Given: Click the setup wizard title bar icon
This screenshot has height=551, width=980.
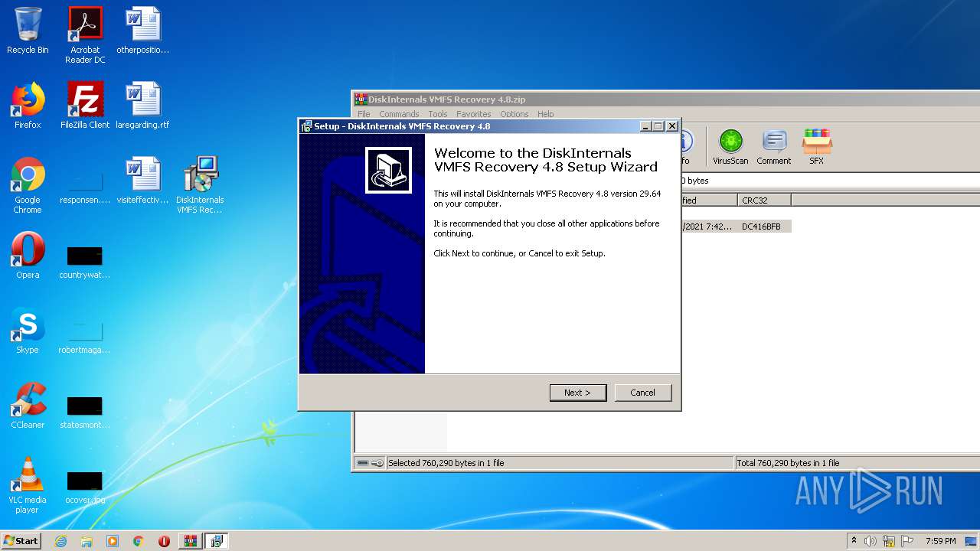Looking at the screenshot, I should coord(306,126).
